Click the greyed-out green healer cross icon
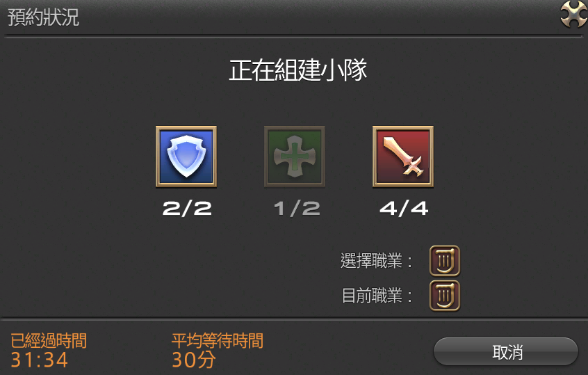588x375 pixels. tap(295, 157)
